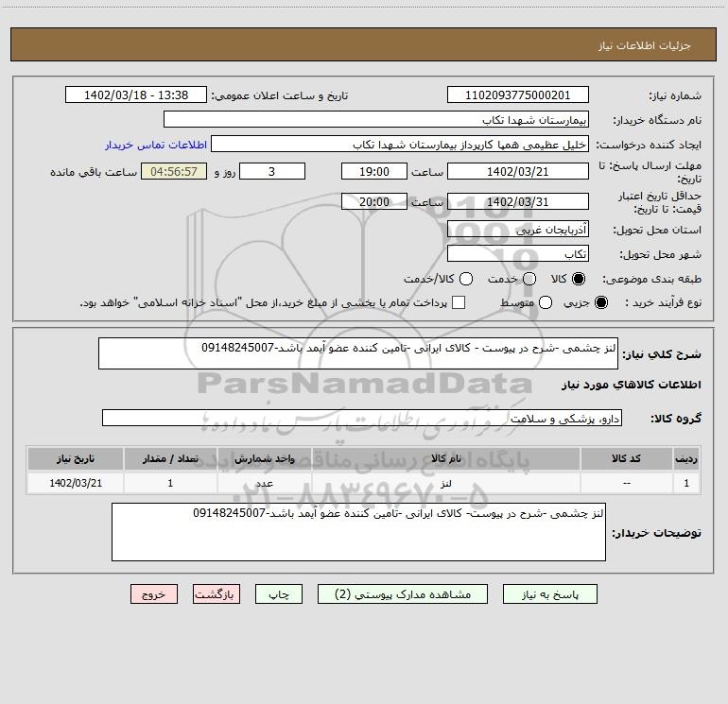Viewport: 728px width, 704px height.
Task: Select the کالا radio button
Action: (579, 279)
